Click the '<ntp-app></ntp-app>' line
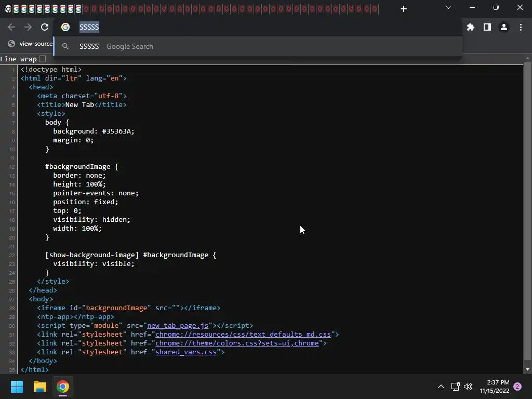The width and height of the screenshot is (532, 399). [75, 317]
